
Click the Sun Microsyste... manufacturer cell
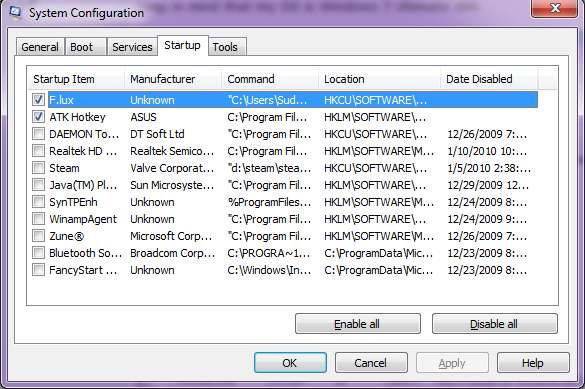click(x=172, y=185)
